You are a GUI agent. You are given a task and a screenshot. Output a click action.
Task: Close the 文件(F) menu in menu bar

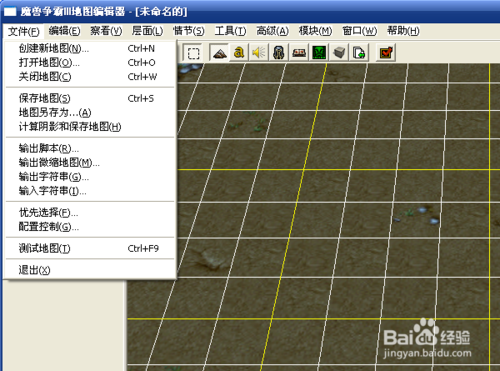[x=24, y=31]
